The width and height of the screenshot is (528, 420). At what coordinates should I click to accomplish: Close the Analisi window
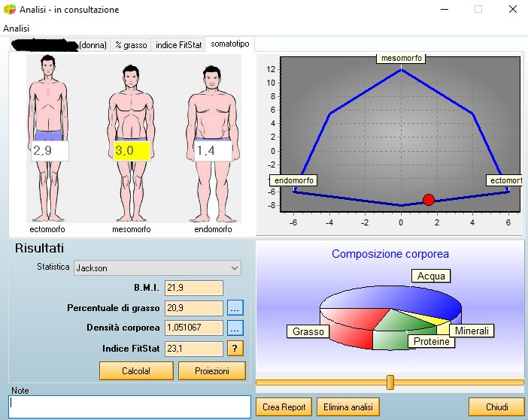[512, 10]
